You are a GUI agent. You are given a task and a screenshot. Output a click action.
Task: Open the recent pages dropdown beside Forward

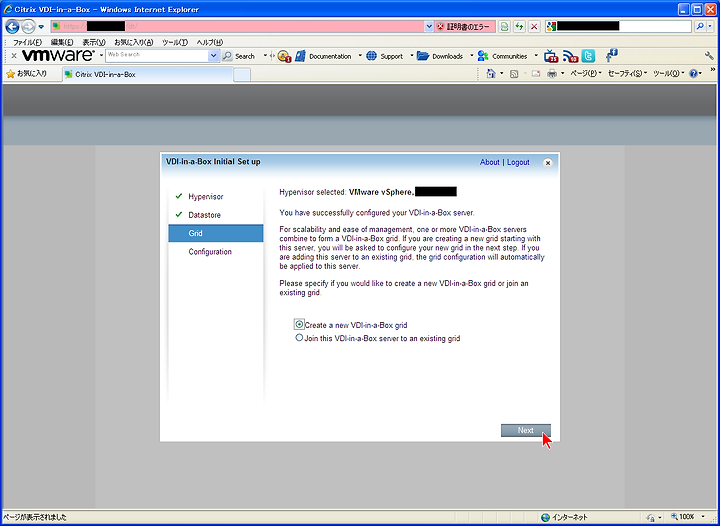pos(41,27)
